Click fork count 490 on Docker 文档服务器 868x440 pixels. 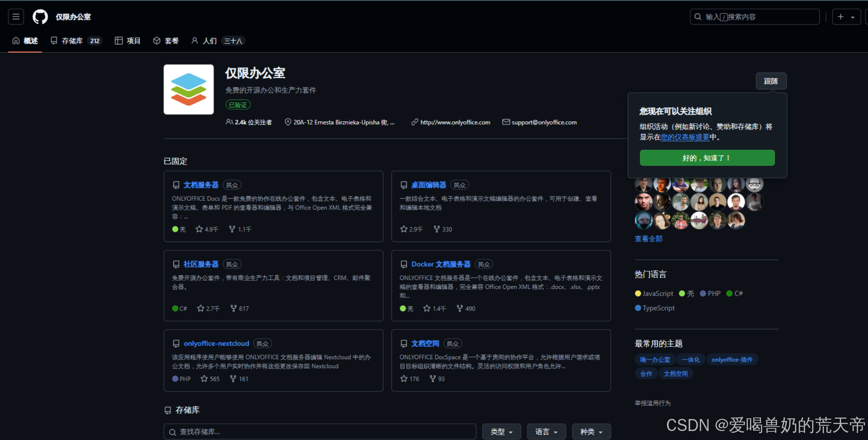[466, 309]
